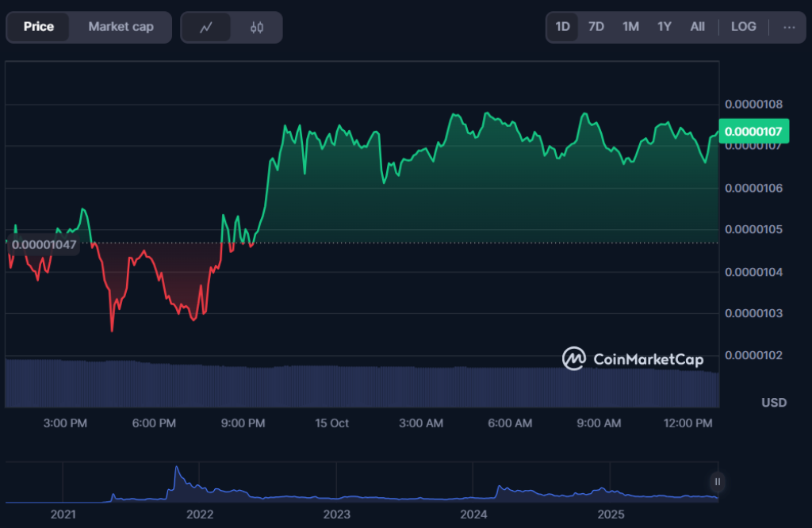This screenshot has width=812, height=528.
Task: Click the 15 Oct date marker on axis
Action: [331, 423]
